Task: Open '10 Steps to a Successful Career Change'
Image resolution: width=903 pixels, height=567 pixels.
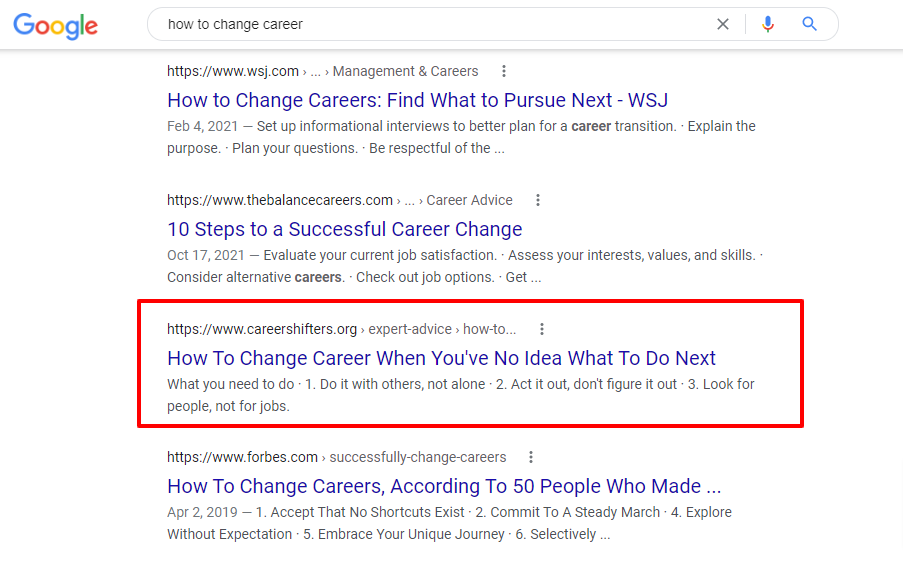Action: 344,229
